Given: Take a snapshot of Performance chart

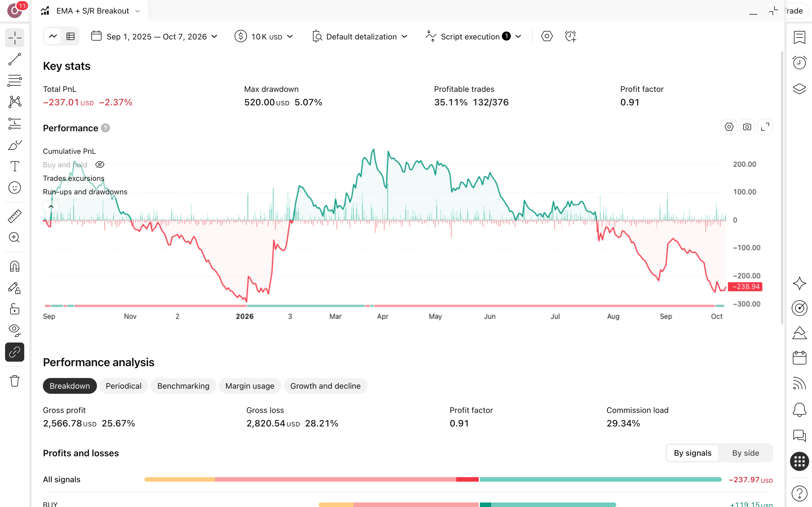Looking at the screenshot, I should pos(747,127).
